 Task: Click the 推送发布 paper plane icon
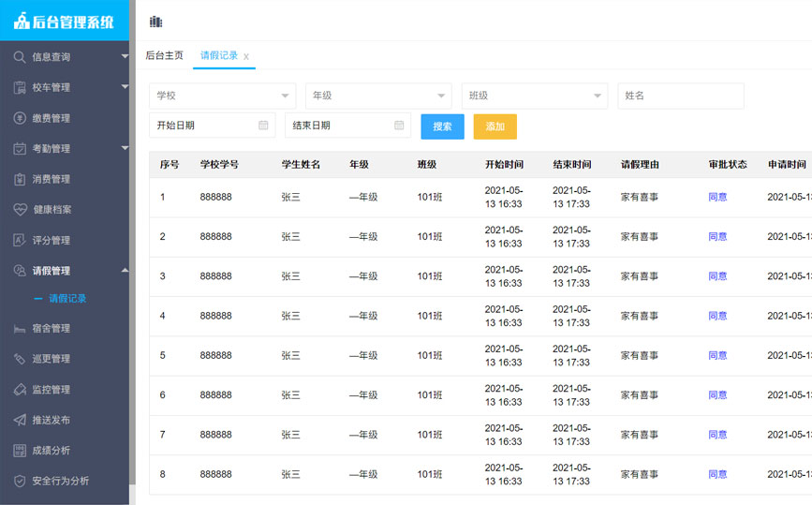[x=19, y=420]
